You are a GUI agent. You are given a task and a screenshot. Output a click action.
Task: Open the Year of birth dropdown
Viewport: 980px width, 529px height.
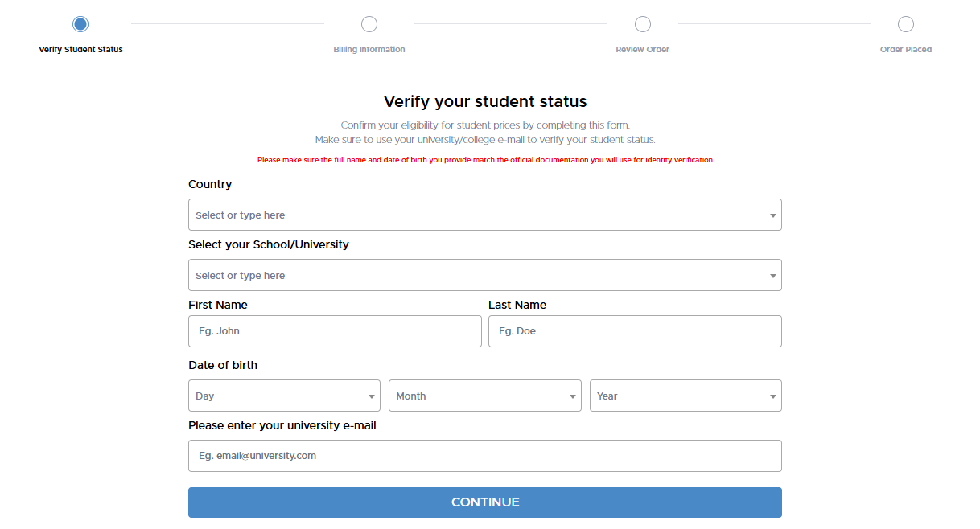(x=686, y=396)
